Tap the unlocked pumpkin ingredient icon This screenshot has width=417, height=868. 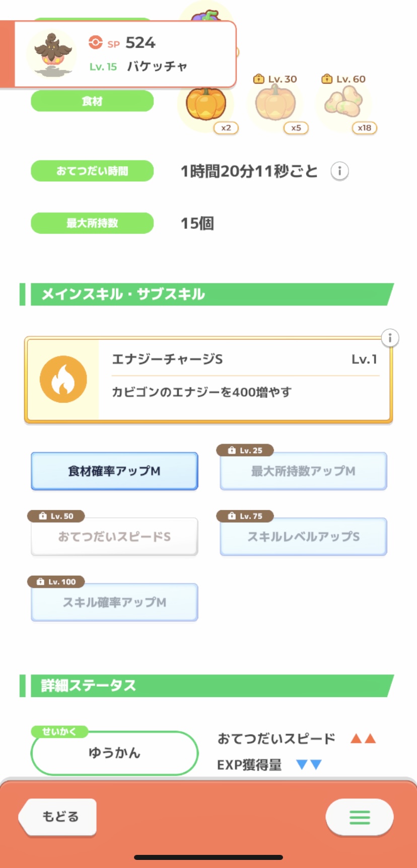[x=206, y=105]
